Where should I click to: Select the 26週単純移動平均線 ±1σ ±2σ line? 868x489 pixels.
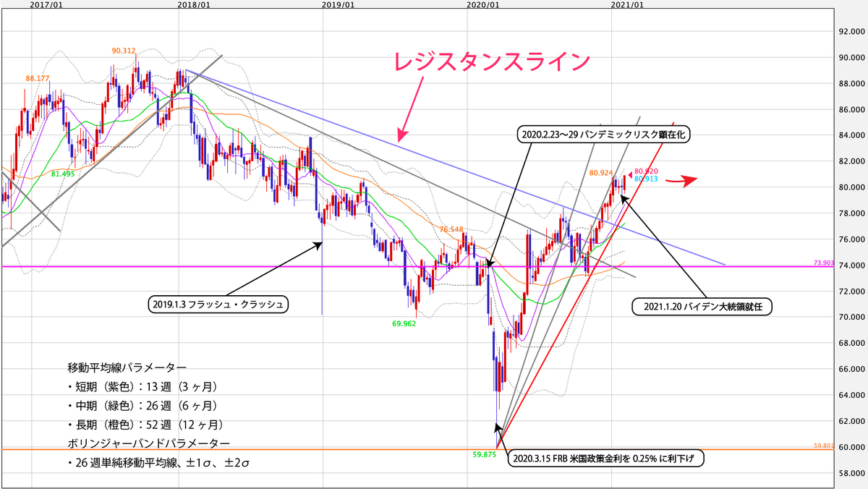coord(158,462)
